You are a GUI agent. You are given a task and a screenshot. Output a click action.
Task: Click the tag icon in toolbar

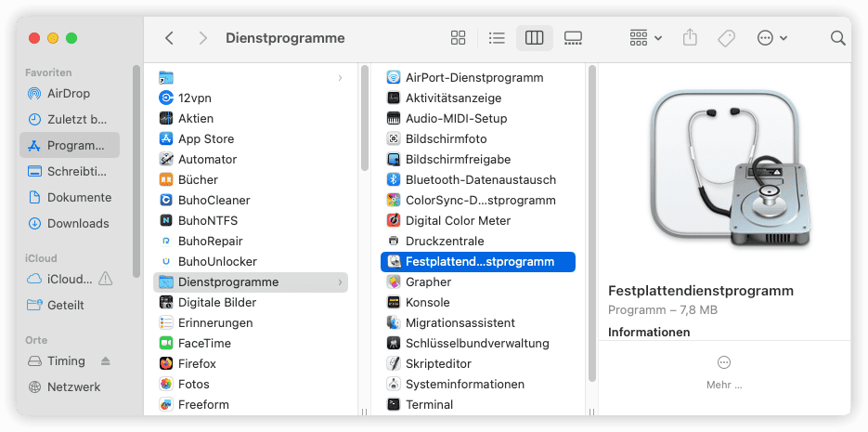(726, 38)
